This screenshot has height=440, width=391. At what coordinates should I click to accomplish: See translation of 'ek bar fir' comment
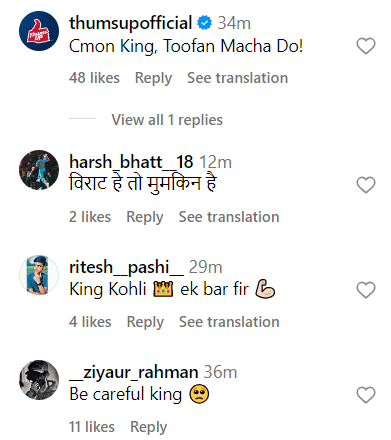(x=229, y=322)
